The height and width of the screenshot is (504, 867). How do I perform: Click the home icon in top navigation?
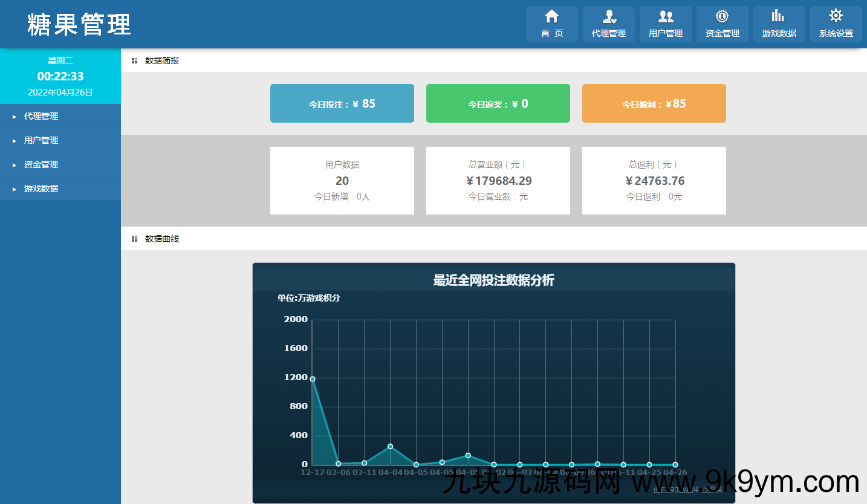pyautogui.click(x=551, y=17)
